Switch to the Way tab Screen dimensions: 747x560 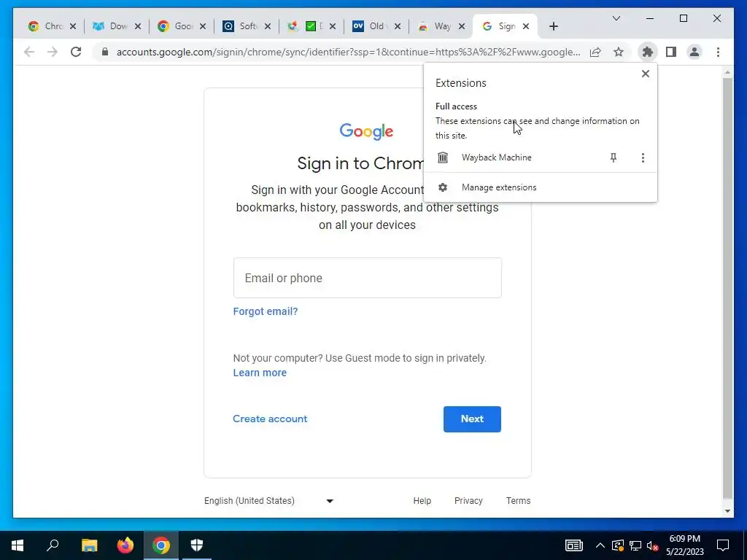click(x=438, y=27)
